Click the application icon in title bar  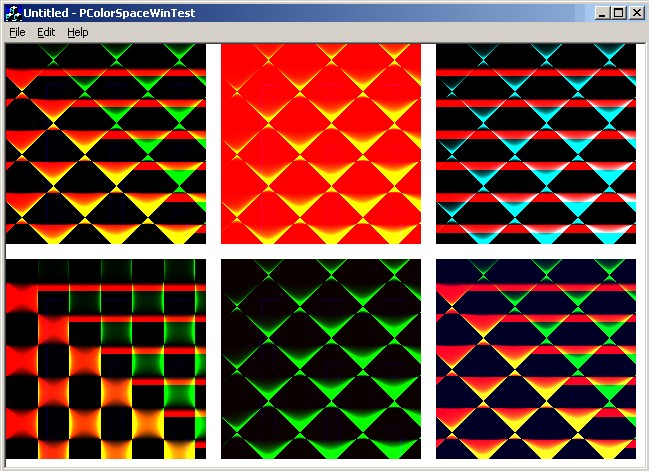point(13,13)
